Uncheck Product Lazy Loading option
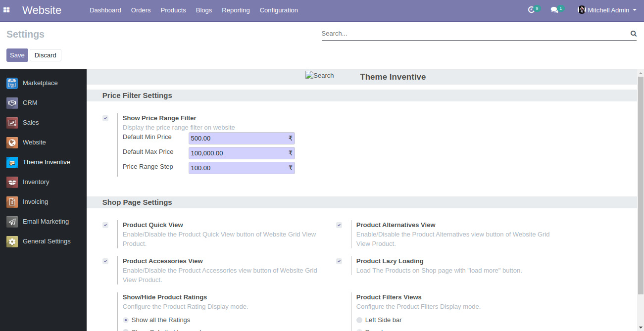This screenshot has width=644, height=331. pos(339,261)
